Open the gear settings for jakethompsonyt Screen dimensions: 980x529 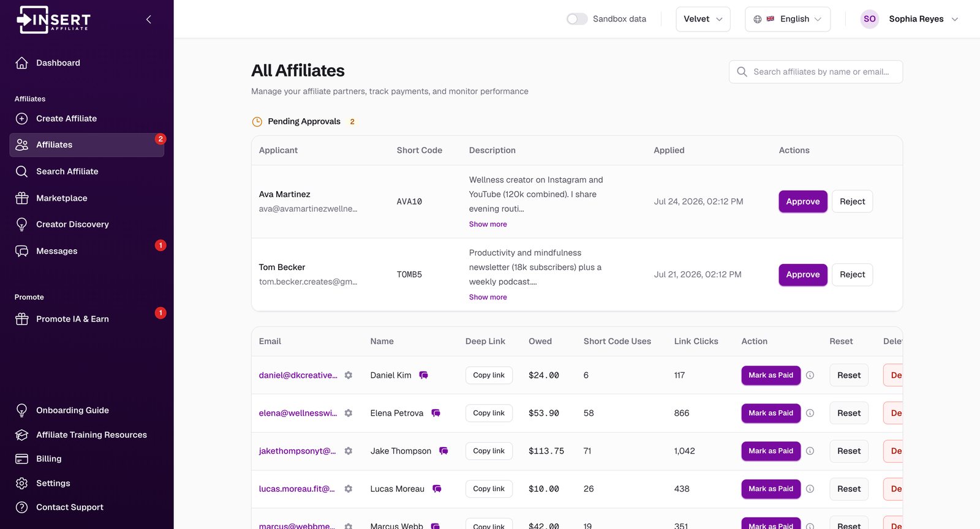click(349, 451)
